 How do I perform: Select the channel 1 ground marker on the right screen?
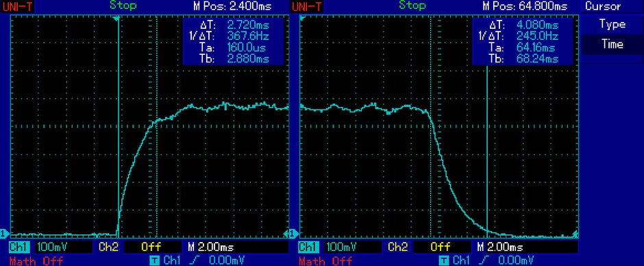click(x=294, y=234)
